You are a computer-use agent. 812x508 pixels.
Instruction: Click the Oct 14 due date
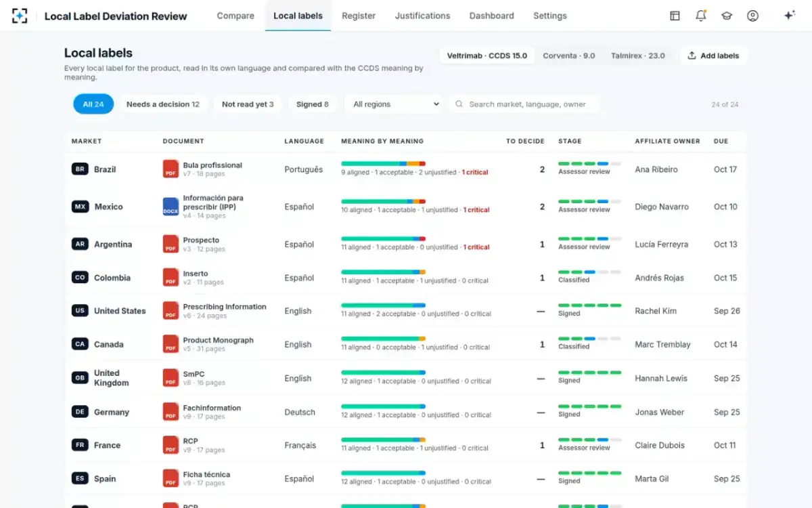(725, 344)
